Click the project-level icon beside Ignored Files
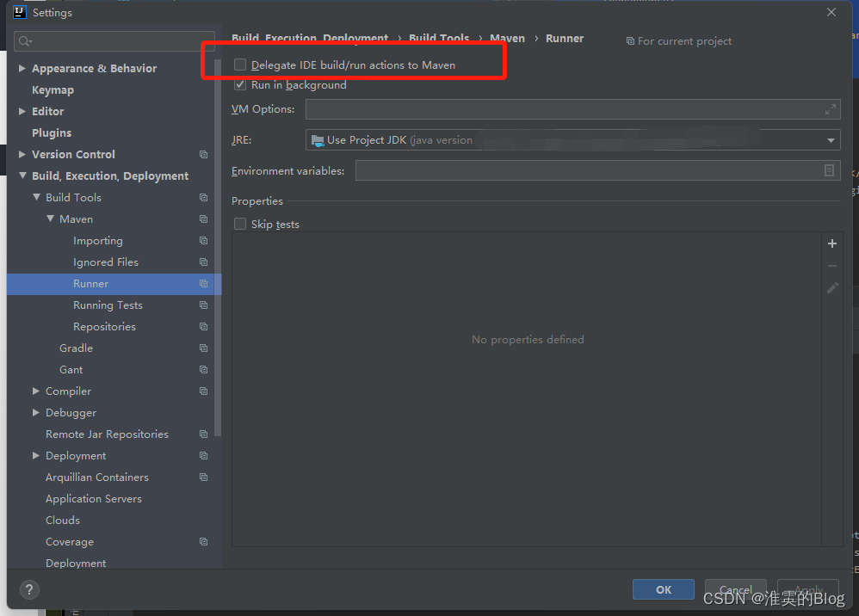Viewport: 859px width, 616px height. point(203,262)
